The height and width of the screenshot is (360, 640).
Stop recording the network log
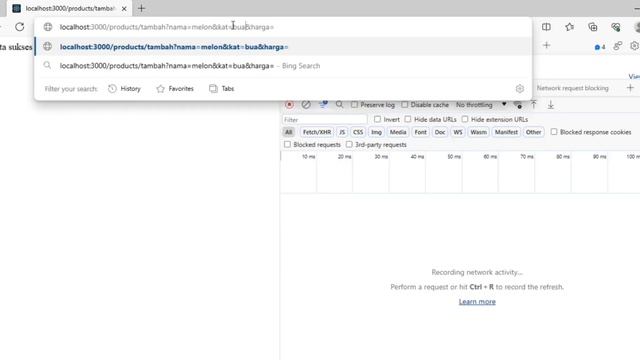point(289,104)
